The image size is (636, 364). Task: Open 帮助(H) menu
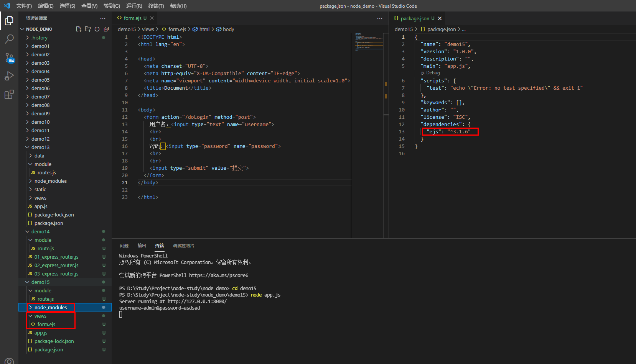coord(178,6)
